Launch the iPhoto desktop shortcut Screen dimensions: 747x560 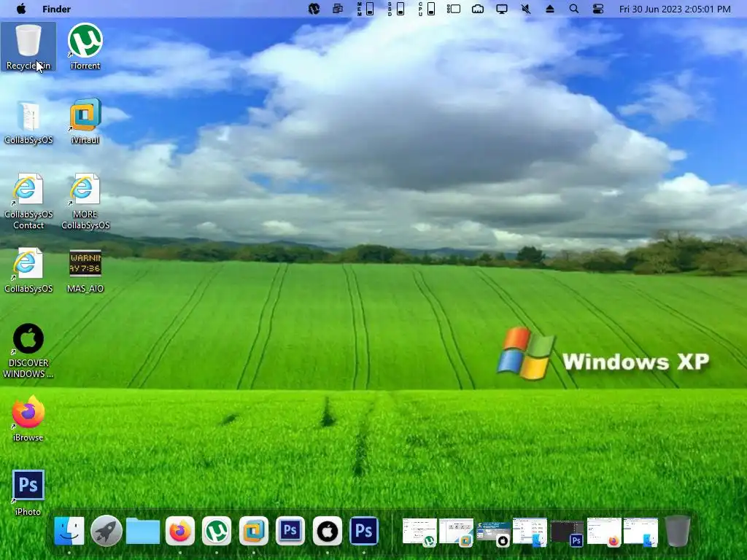(28, 492)
